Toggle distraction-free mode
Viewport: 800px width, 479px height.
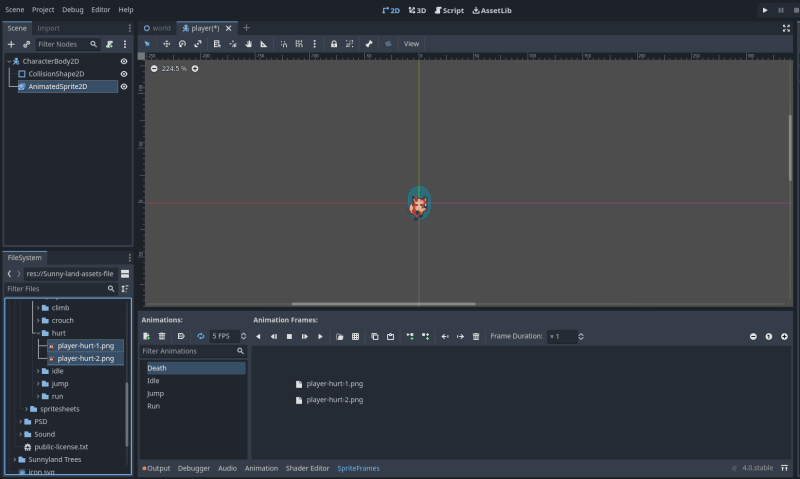pyautogui.click(x=786, y=29)
